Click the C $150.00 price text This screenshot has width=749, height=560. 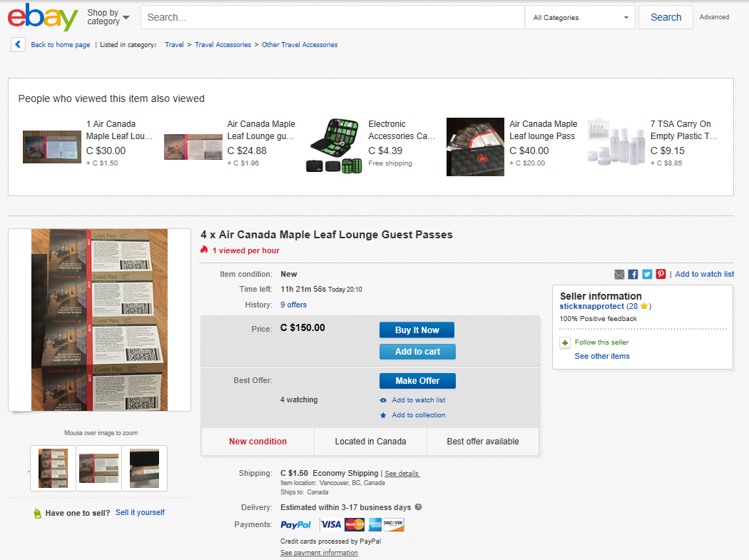302,327
